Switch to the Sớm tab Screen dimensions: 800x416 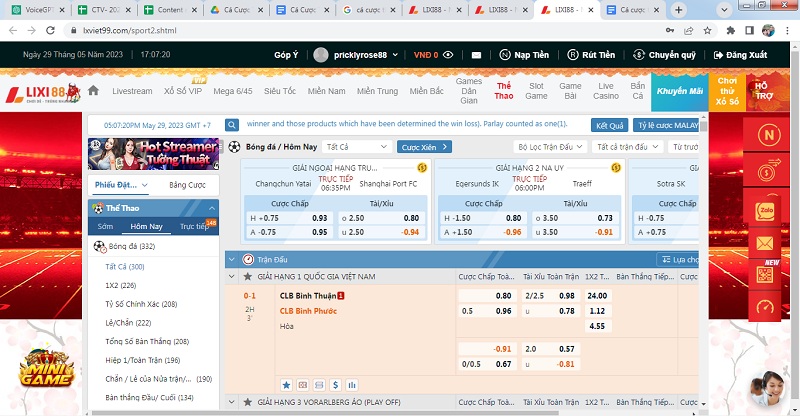point(105,226)
